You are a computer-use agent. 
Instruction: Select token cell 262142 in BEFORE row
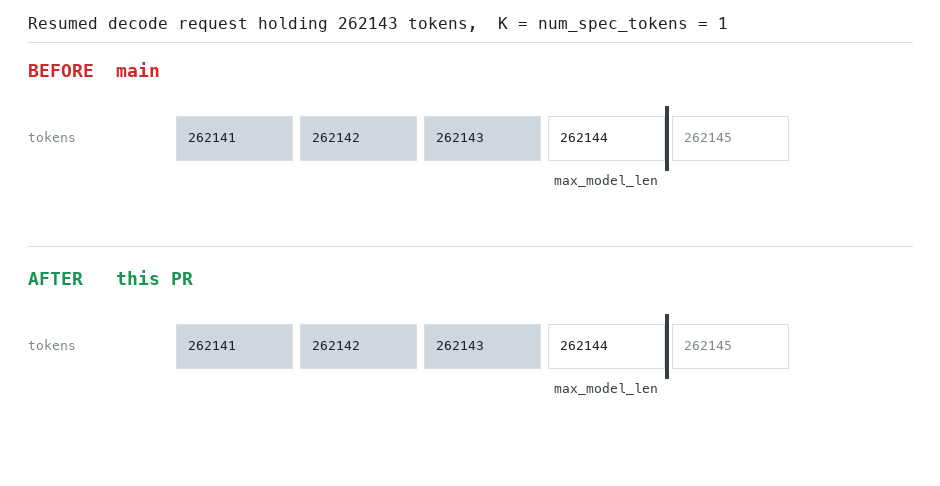pyautogui.click(x=358, y=138)
